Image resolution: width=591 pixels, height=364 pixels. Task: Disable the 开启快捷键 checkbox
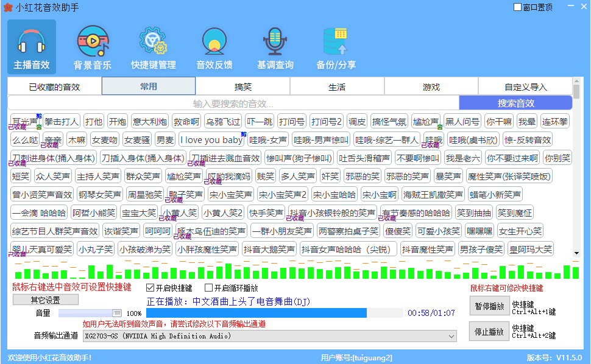point(148,288)
